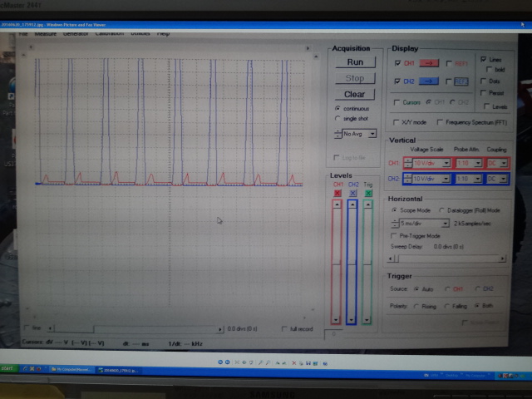Image resolution: width=532 pixels, height=399 pixels.
Task: Click the red CH1 arrow button in Display
Action: [x=429, y=63]
